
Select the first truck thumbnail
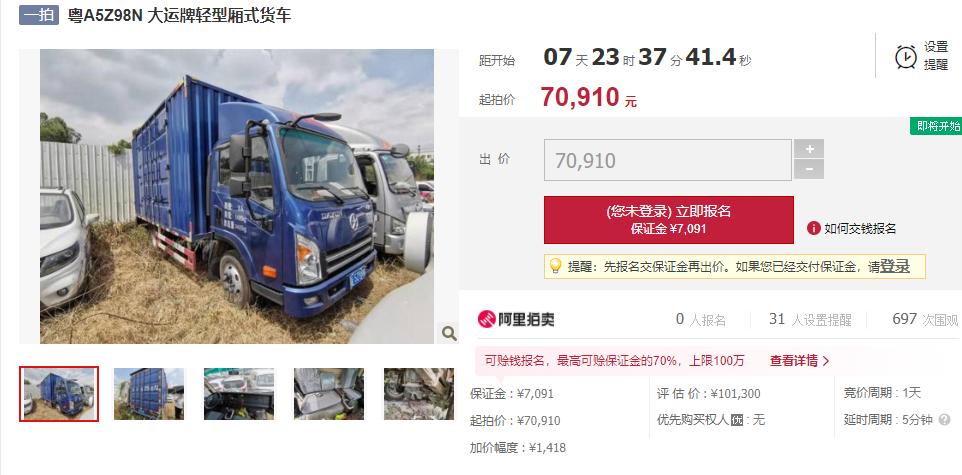tap(59, 394)
